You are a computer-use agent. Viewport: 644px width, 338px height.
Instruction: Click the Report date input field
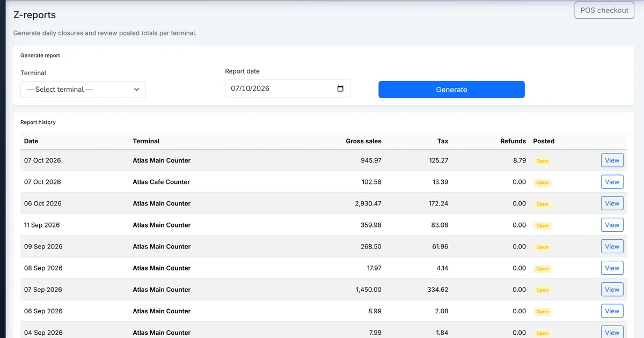click(x=288, y=89)
